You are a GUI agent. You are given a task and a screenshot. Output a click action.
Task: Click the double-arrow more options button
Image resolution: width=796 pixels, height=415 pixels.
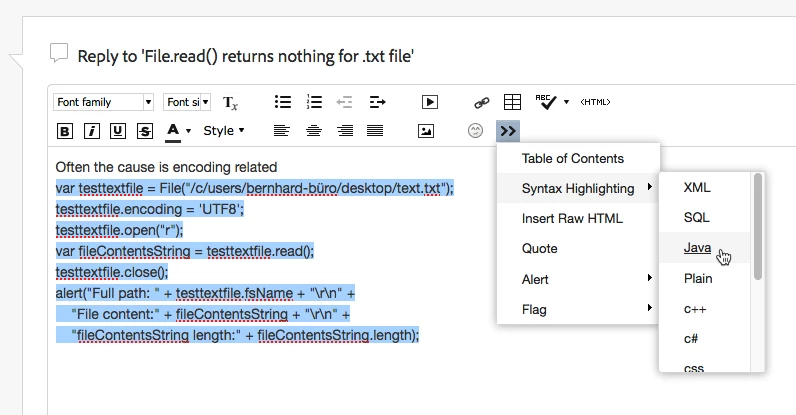tap(508, 131)
